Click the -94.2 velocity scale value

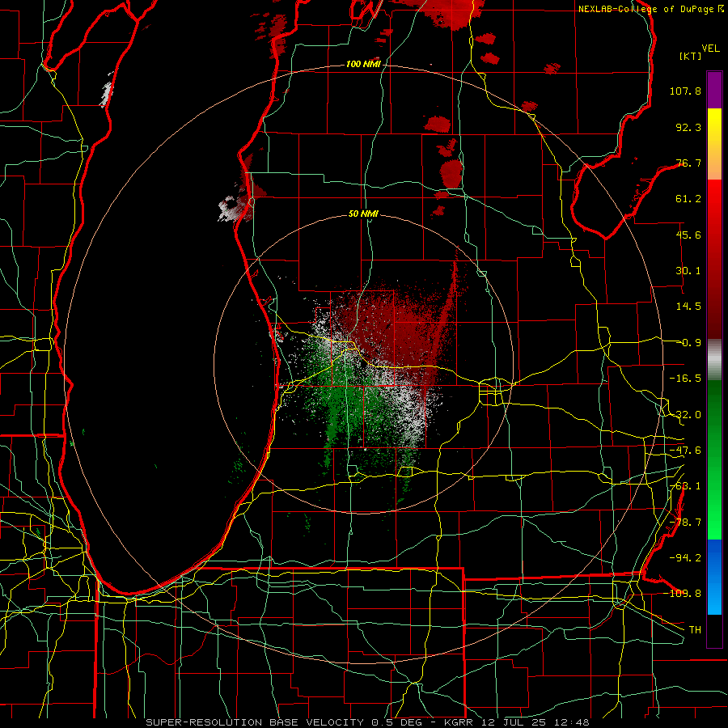pos(685,557)
